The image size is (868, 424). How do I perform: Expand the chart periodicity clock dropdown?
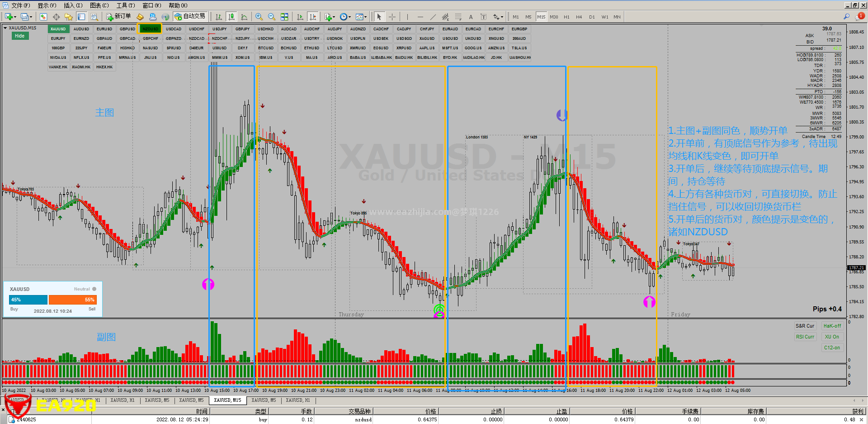[x=349, y=17]
